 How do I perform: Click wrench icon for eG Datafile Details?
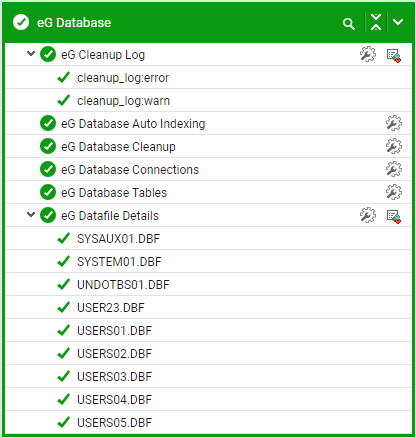pyautogui.click(x=368, y=215)
